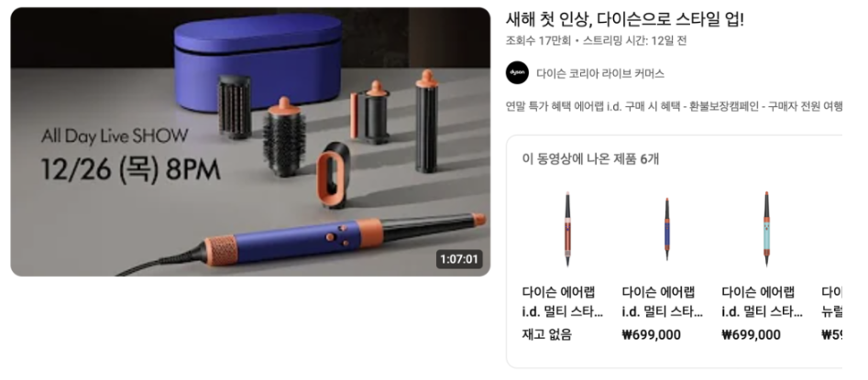This screenshot has width=868, height=380.
Task: Open video title 새해 첫 인상, 다이슨으로 스타일 업!
Action: (625, 20)
